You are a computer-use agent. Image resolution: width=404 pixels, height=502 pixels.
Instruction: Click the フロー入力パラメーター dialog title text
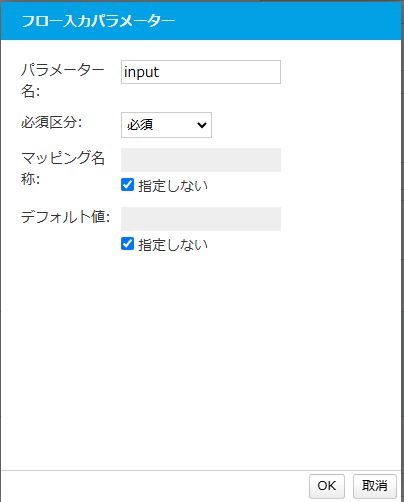click(98, 21)
